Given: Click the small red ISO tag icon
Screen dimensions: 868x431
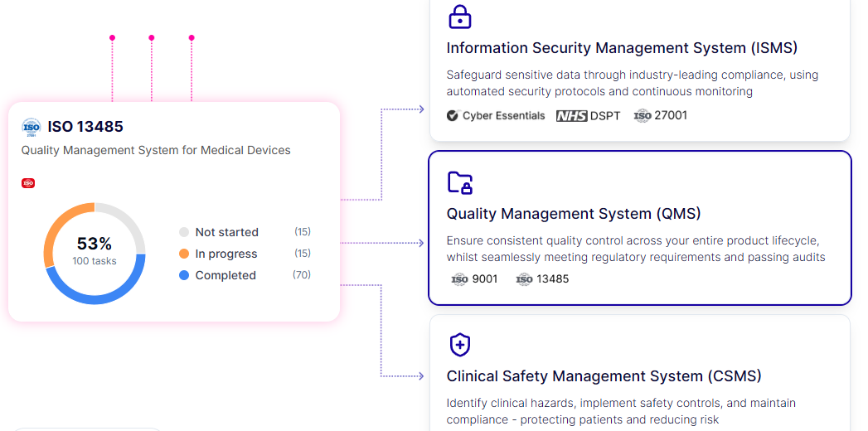Looking at the screenshot, I should [28, 183].
